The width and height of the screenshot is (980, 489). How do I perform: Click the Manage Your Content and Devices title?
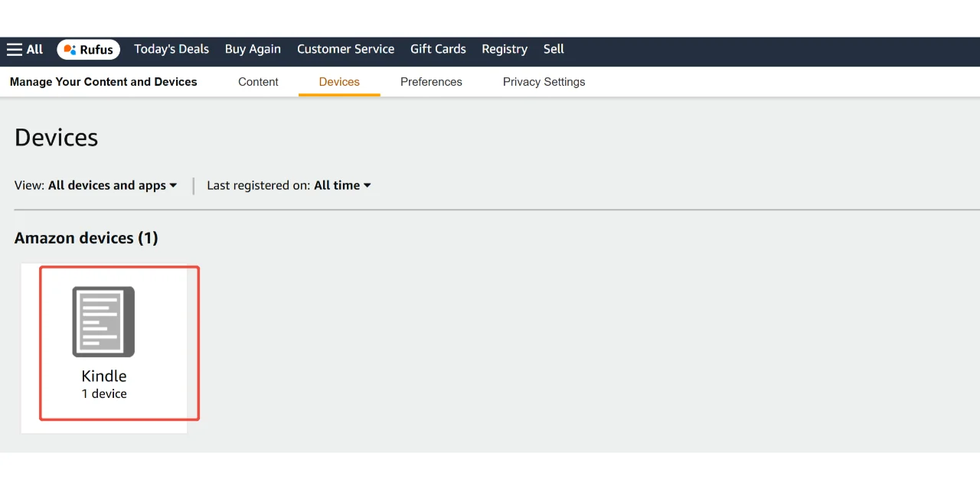click(x=103, y=82)
